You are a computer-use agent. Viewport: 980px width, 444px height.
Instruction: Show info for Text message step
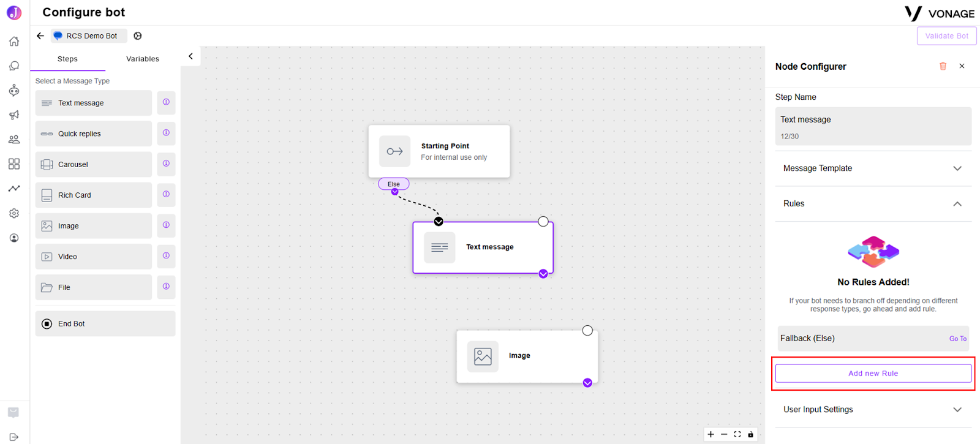[x=166, y=102]
